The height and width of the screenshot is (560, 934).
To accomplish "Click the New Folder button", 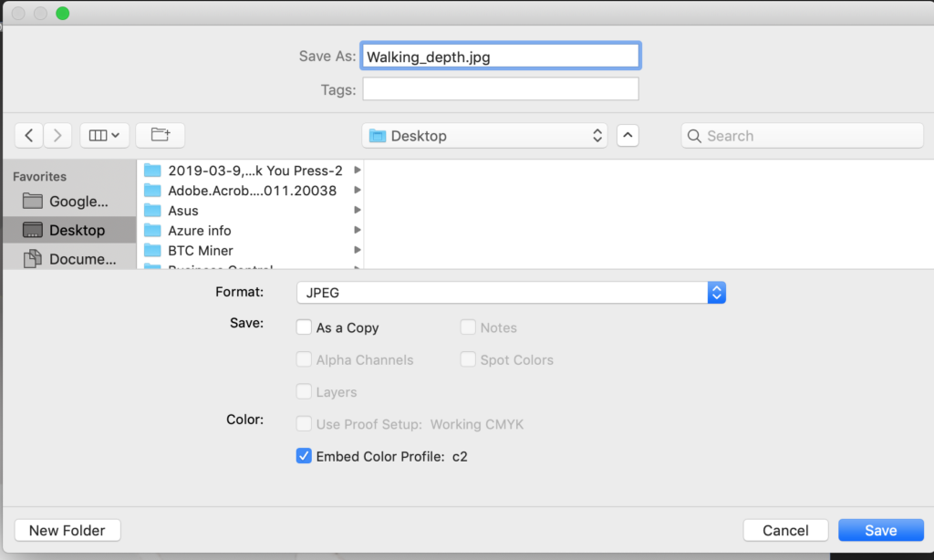I will (x=67, y=530).
